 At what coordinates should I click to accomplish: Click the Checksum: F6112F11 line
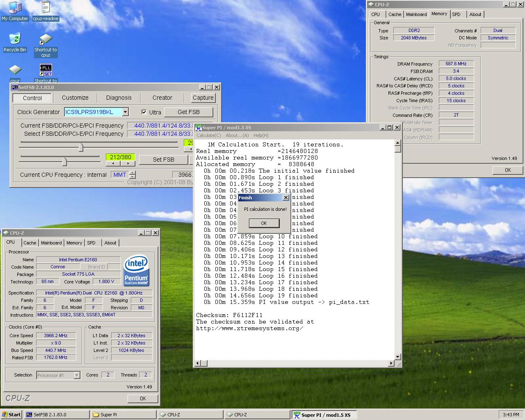[229, 315]
